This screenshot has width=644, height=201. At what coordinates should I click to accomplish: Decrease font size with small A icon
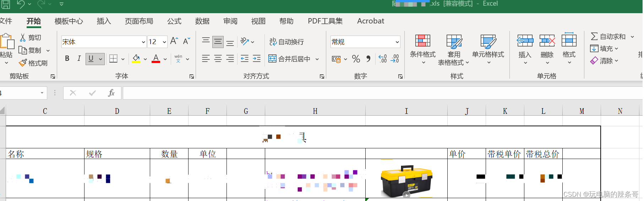186,41
